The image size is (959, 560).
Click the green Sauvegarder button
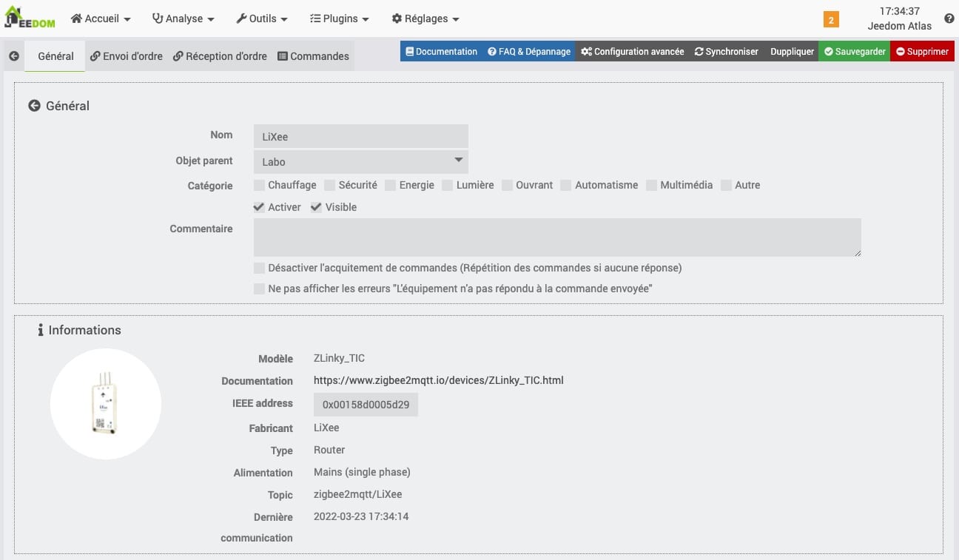pyautogui.click(x=855, y=52)
